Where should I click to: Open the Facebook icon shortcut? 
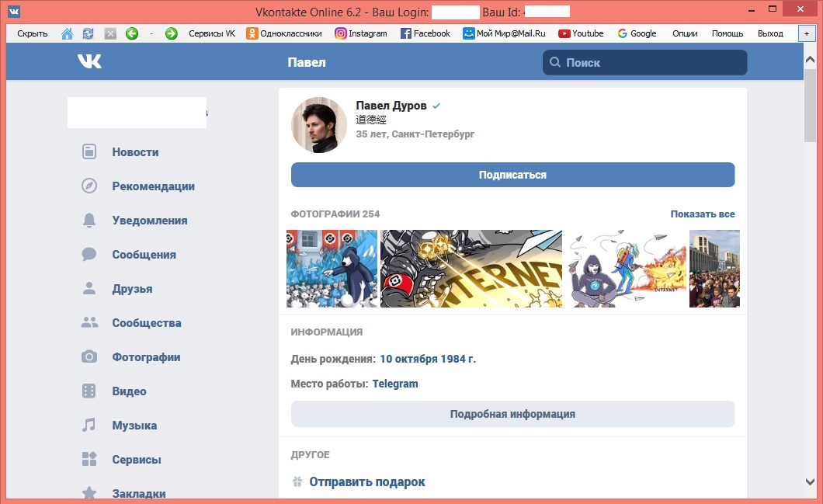coord(406,33)
